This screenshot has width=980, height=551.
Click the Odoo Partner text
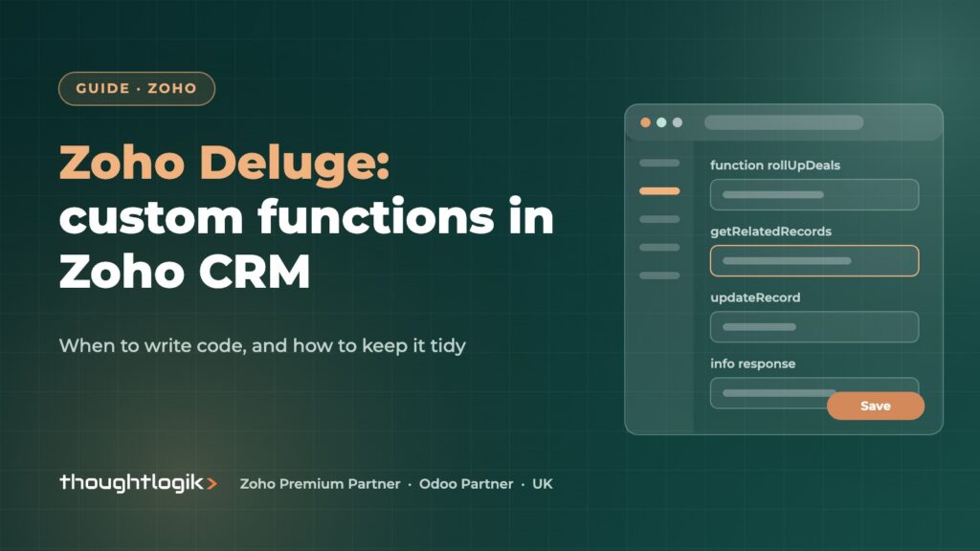[x=466, y=484]
